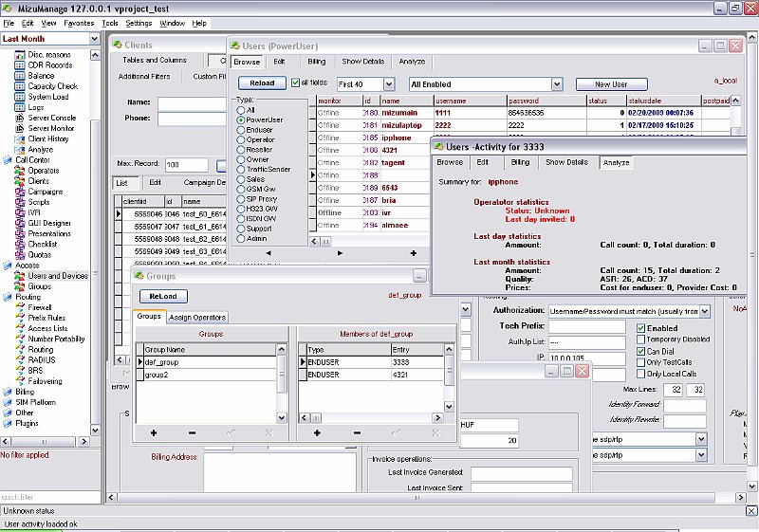Viewport: 759px width, 532px height.
Task: Click the Clients icon in the tree
Action: click(x=19, y=181)
